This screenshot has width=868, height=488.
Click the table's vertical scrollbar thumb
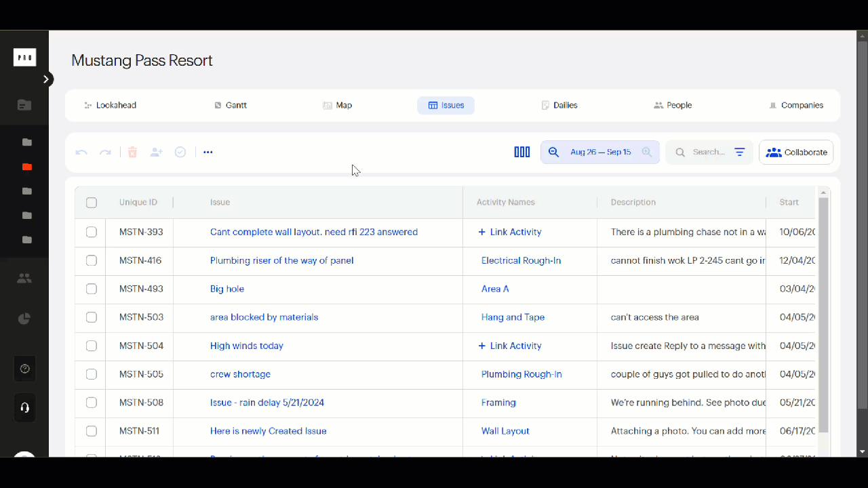pyautogui.click(x=824, y=315)
